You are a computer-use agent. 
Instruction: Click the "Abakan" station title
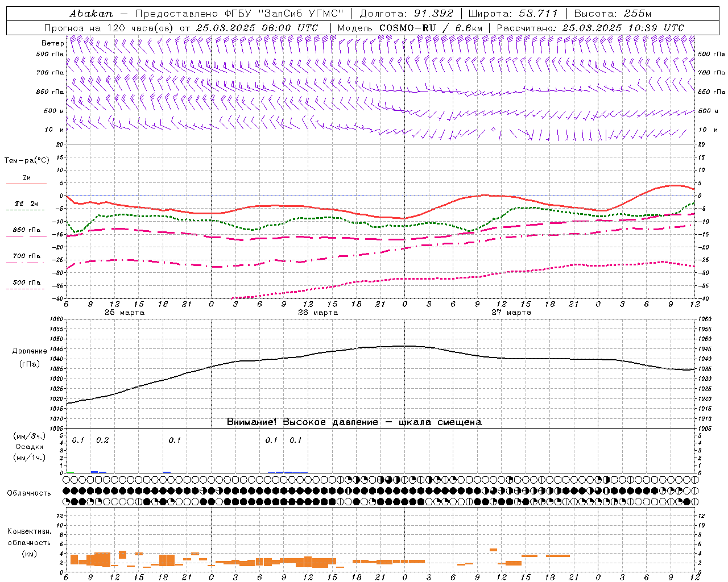[x=91, y=13]
